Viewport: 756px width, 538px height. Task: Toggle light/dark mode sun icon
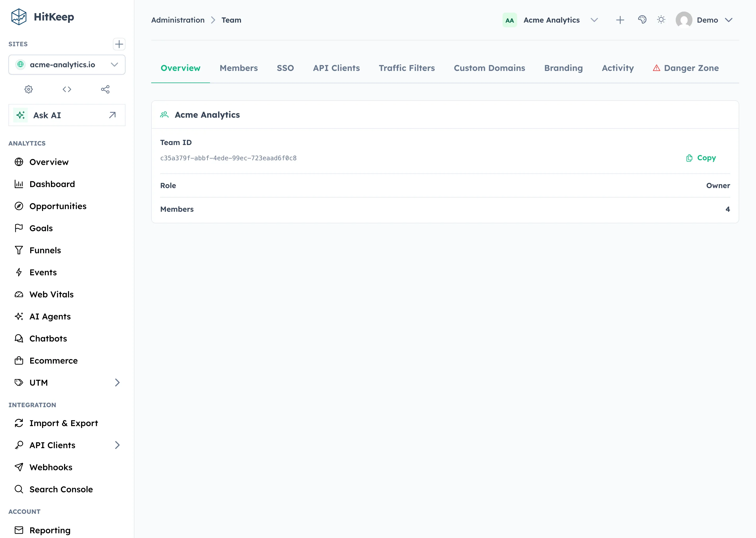click(x=661, y=20)
